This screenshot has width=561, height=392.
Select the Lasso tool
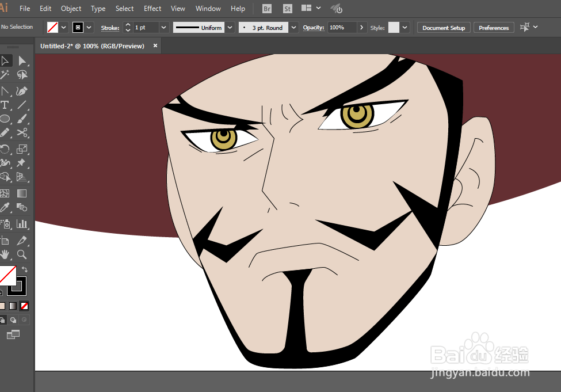point(22,74)
